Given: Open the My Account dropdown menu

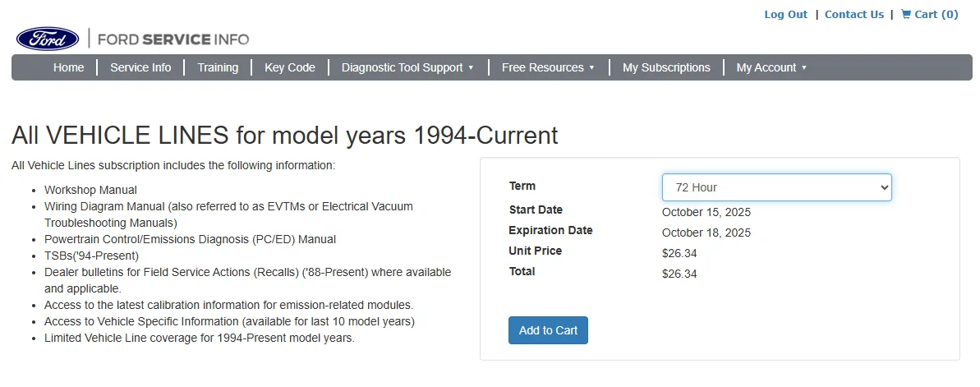Looking at the screenshot, I should click(771, 67).
